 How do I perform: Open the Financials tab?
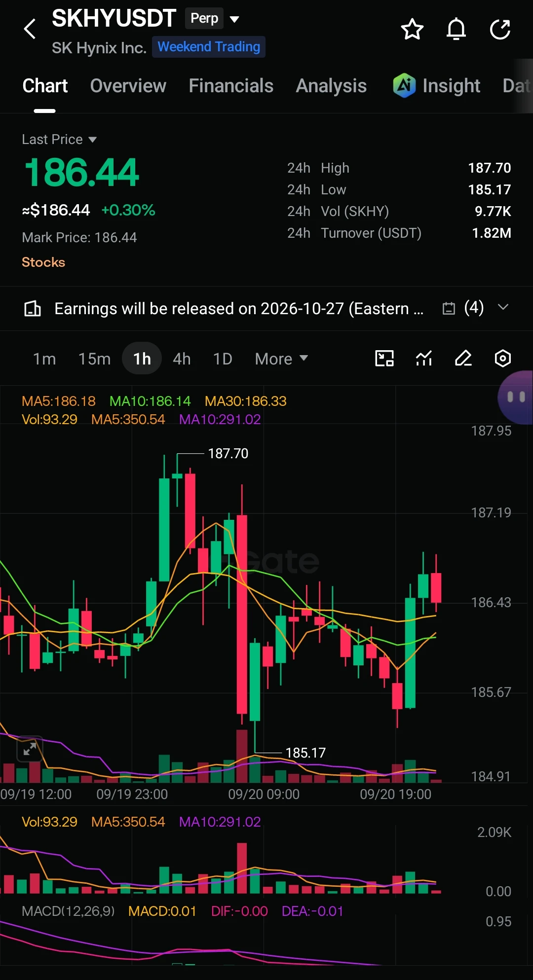[x=231, y=86]
